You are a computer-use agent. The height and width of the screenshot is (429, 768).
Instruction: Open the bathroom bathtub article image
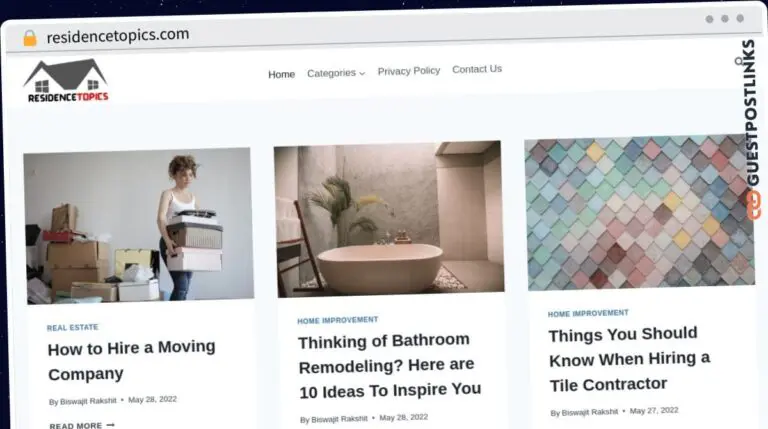click(389, 219)
